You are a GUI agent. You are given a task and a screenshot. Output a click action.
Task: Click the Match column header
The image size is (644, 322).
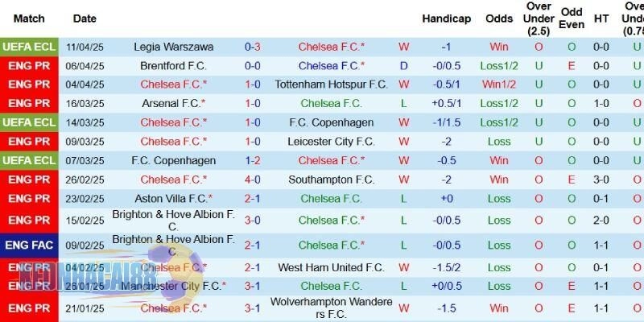click(x=29, y=19)
